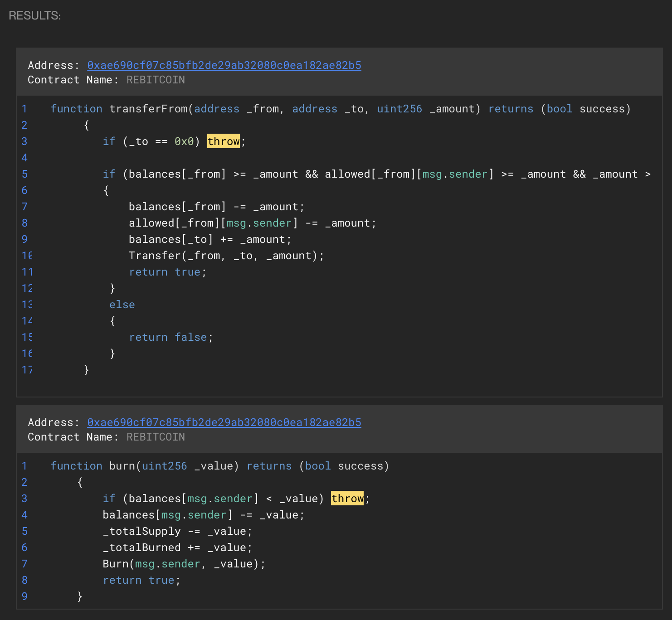Click the 'return false;' statement

170,337
